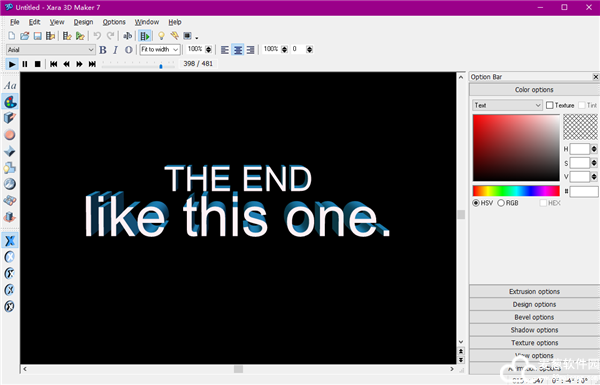The image size is (600, 385).
Task: Open the Help menu
Action: [x=175, y=22]
